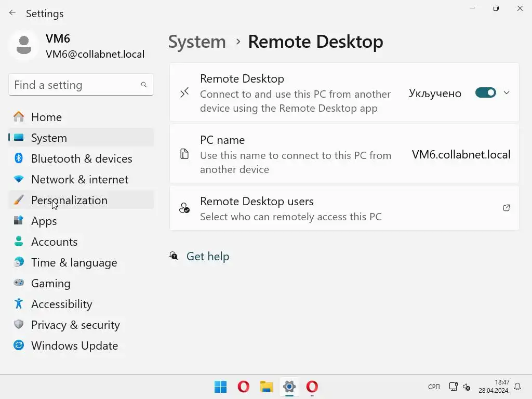Open Apps settings
The height and width of the screenshot is (399, 532).
(81, 220)
